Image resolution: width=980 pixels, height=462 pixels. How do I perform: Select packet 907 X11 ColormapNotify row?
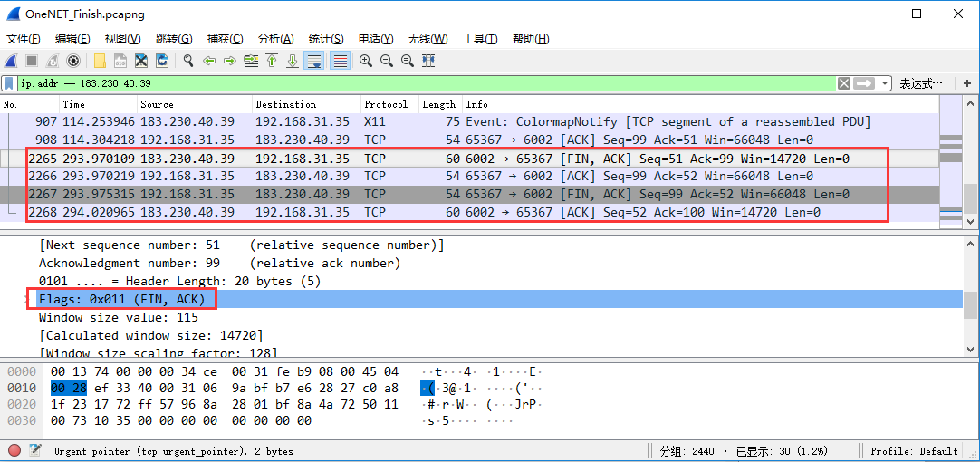point(470,121)
